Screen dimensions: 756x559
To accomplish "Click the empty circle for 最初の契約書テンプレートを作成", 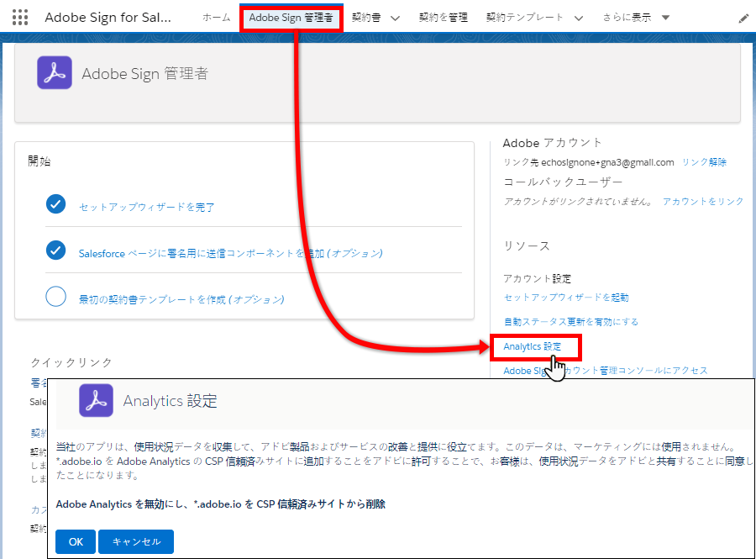I will pos(56,297).
